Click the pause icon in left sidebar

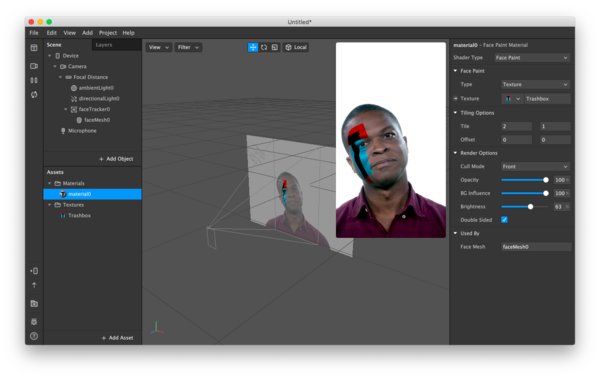click(x=34, y=80)
